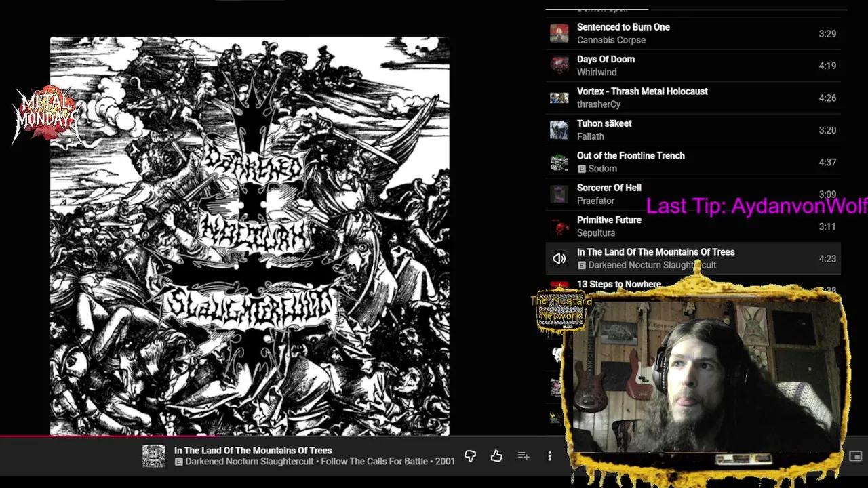Play 13 Steps to Nowhere from queue
This screenshot has width=868, height=488.
point(619,285)
